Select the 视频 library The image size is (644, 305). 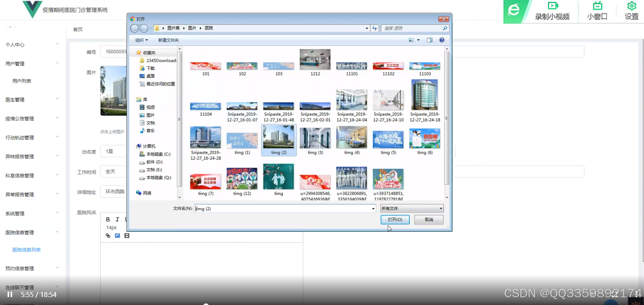[147, 107]
